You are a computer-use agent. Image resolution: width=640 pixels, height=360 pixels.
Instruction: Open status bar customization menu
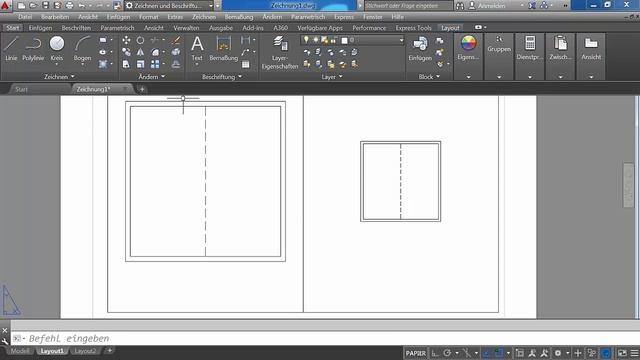[x=634, y=353]
